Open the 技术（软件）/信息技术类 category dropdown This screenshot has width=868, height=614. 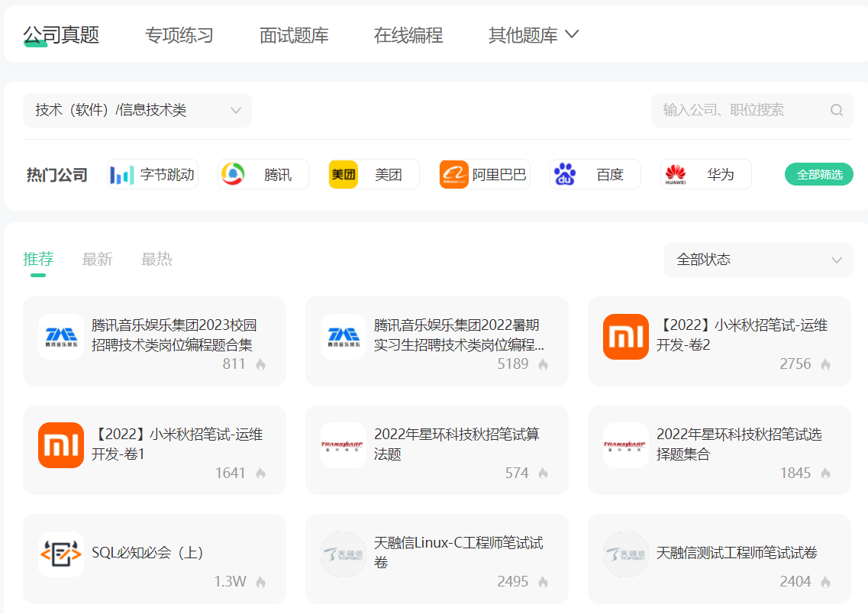coord(137,110)
